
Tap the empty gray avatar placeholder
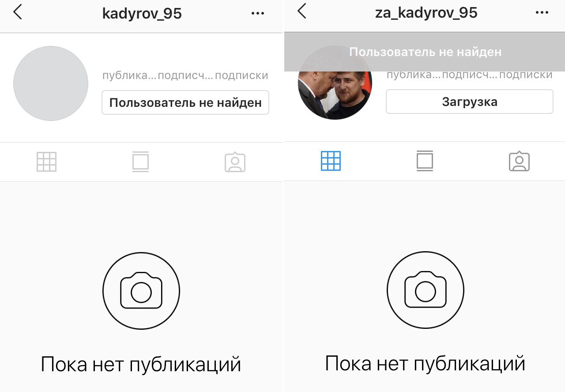tap(51, 83)
